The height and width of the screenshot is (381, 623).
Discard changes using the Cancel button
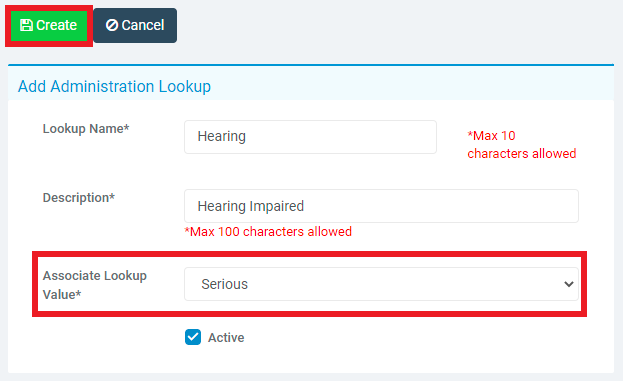pos(135,25)
